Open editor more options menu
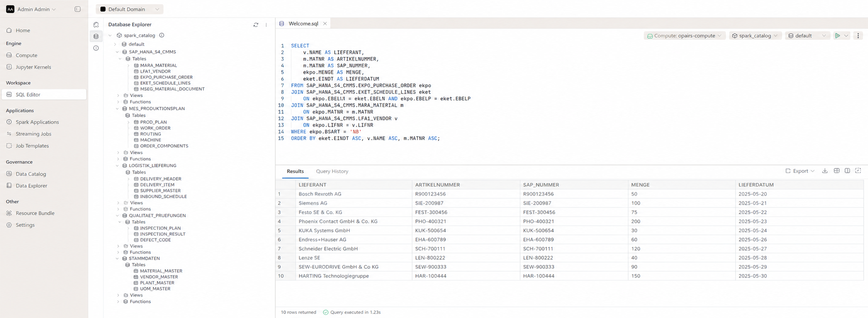Viewport: 868px width, 318px height. 858,36
